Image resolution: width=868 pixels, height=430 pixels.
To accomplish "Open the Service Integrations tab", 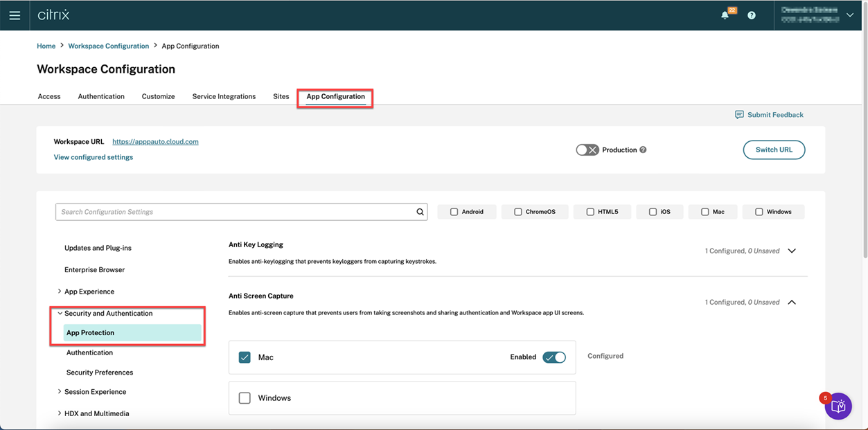I will 224,96.
